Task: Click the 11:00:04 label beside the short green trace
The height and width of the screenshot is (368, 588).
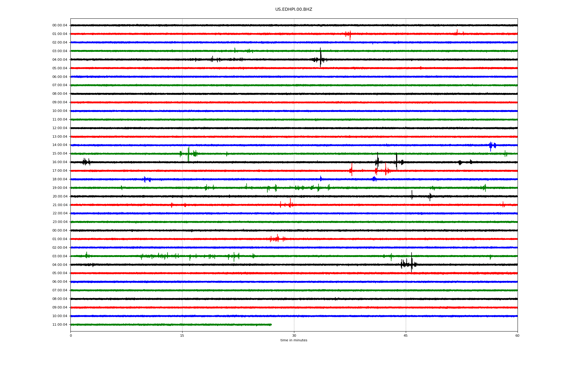Action: click(60, 325)
